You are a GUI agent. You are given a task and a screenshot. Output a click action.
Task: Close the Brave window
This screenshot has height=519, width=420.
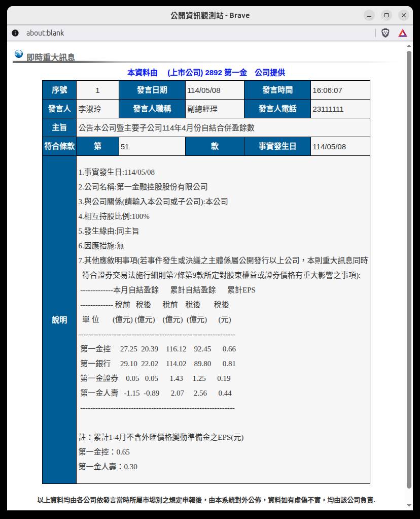pyautogui.click(x=403, y=15)
